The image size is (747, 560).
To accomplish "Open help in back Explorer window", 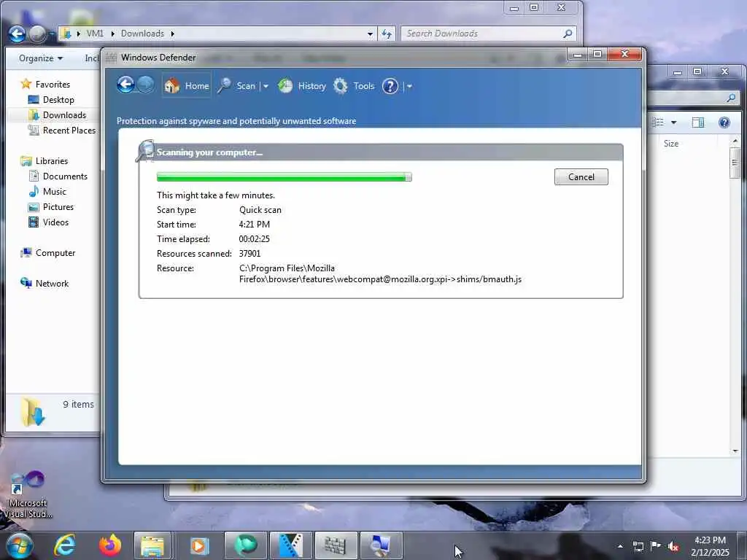I will 724,122.
